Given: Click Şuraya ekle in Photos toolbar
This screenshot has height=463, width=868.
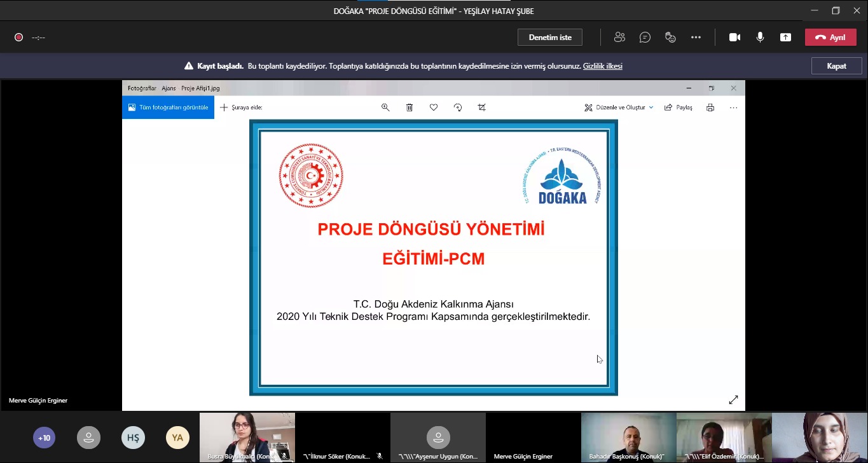Looking at the screenshot, I should (241, 107).
